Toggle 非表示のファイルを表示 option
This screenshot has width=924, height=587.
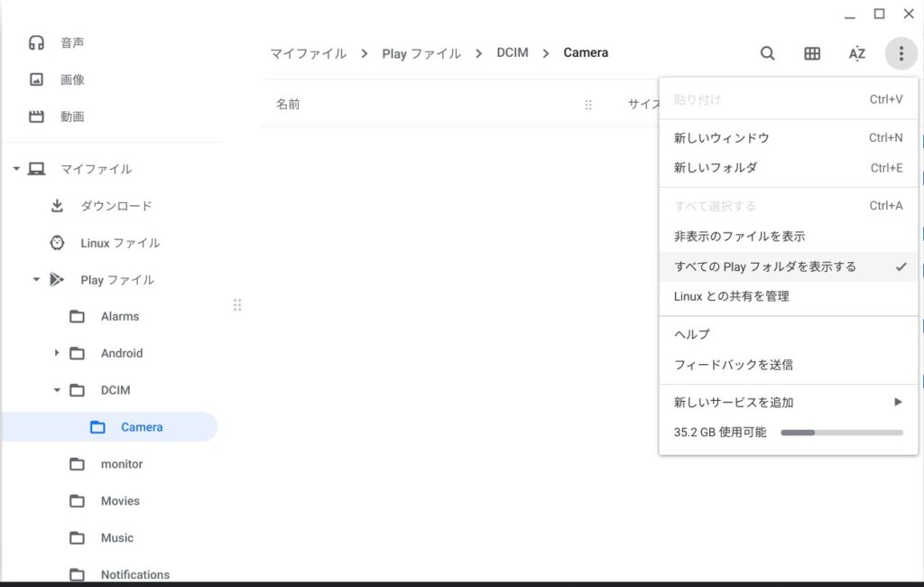click(x=789, y=237)
